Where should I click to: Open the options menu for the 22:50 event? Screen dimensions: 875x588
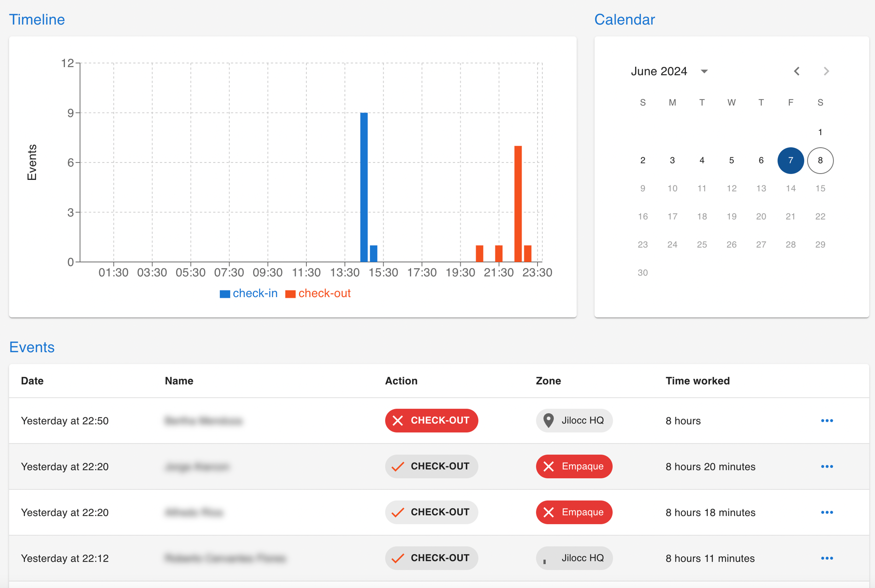point(827,420)
